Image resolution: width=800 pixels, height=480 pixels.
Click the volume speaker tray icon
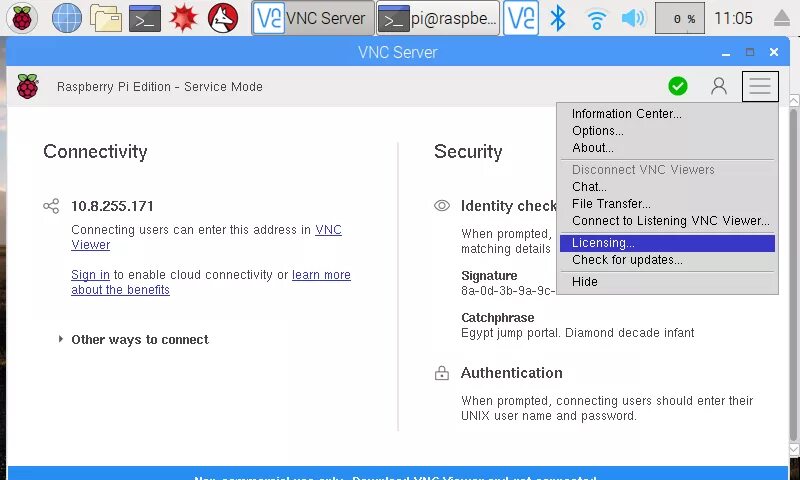pos(633,18)
